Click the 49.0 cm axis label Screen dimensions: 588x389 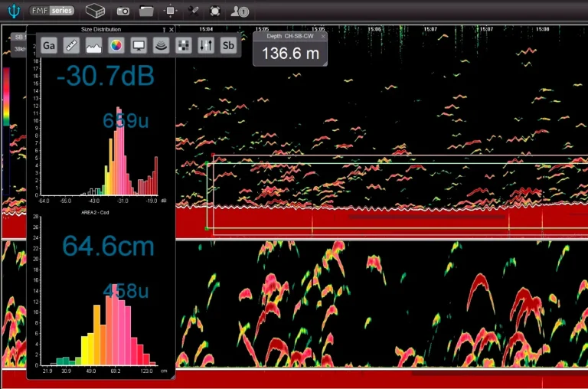(x=91, y=371)
